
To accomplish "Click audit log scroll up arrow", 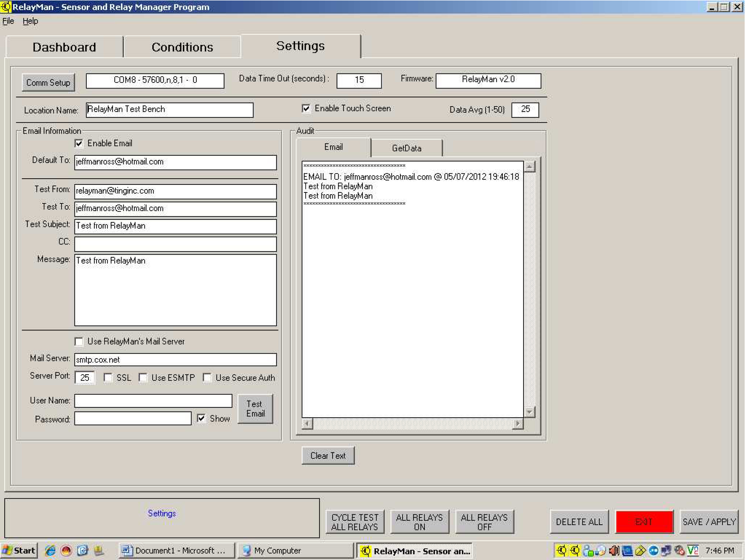I will [x=529, y=167].
